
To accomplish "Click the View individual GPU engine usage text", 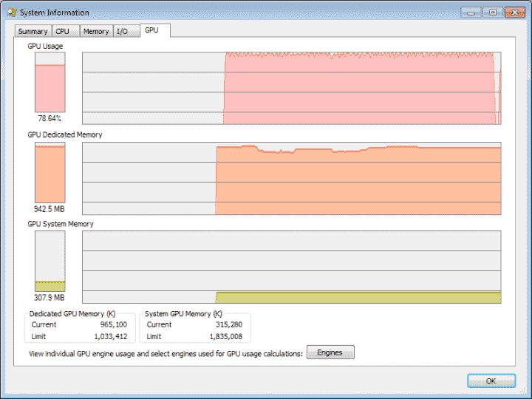I will pos(166,354).
